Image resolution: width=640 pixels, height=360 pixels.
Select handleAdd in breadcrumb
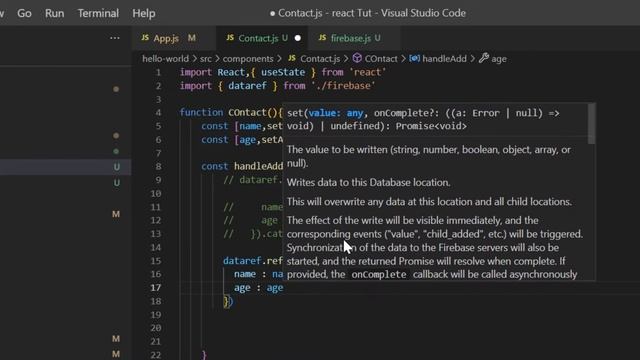[x=444, y=58]
